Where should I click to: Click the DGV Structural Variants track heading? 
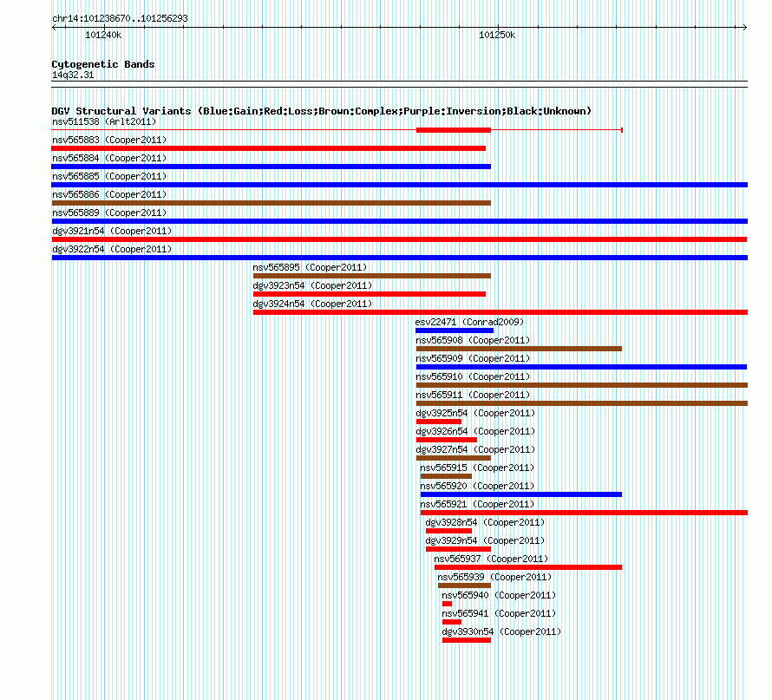pos(322,111)
